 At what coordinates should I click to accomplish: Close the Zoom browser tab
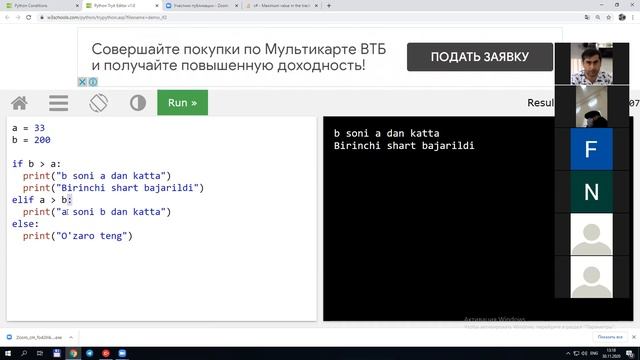pos(236,6)
